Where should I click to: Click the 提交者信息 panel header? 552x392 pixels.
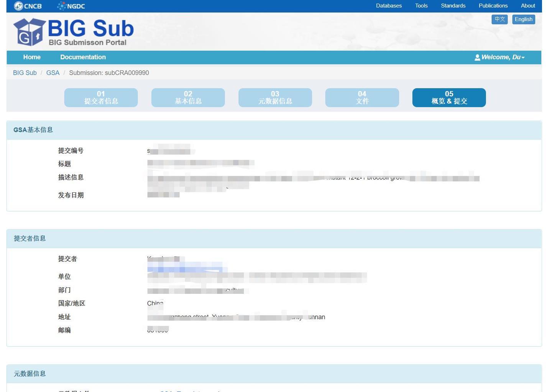pyautogui.click(x=274, y=239)
